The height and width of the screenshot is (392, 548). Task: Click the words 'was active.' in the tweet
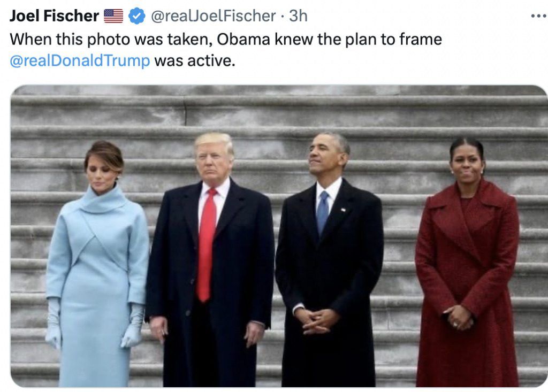point(195,60)
